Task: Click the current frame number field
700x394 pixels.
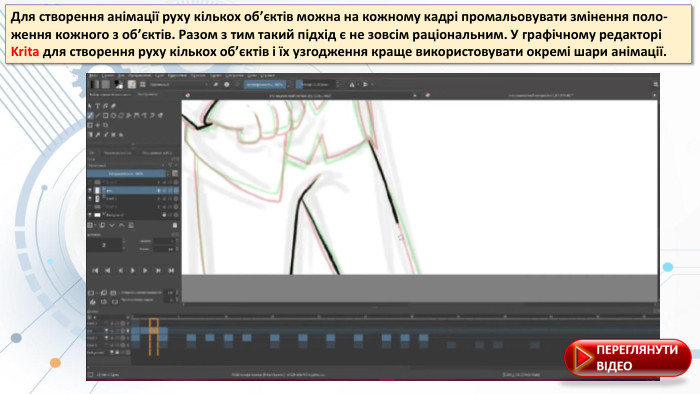Action: click(104, 245)
